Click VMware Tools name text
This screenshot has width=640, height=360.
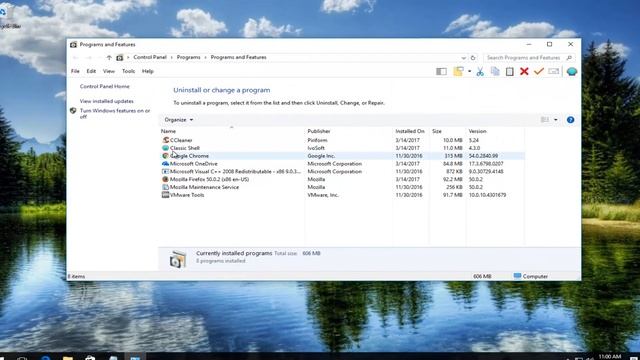[x=187, y=195]
